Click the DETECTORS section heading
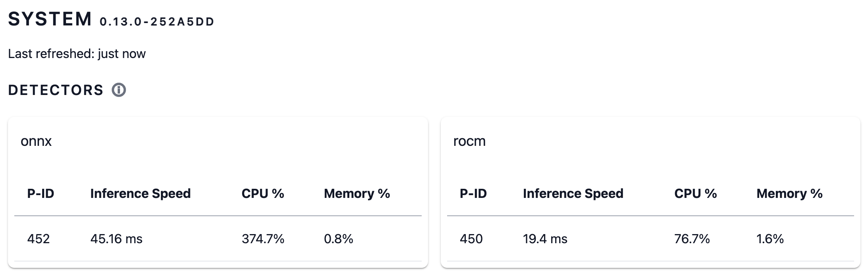The width and height of the screenshot is (868, 275). point(56,90)
